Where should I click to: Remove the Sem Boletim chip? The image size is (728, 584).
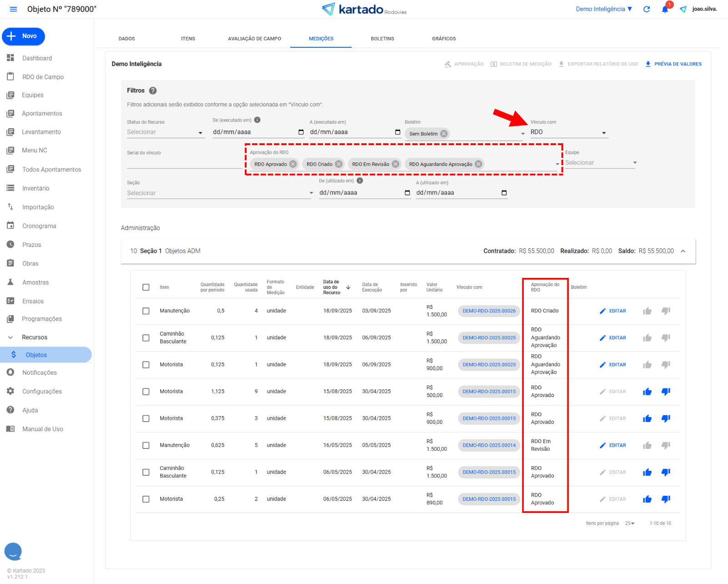pyautogui.click(x=444, y=134)
